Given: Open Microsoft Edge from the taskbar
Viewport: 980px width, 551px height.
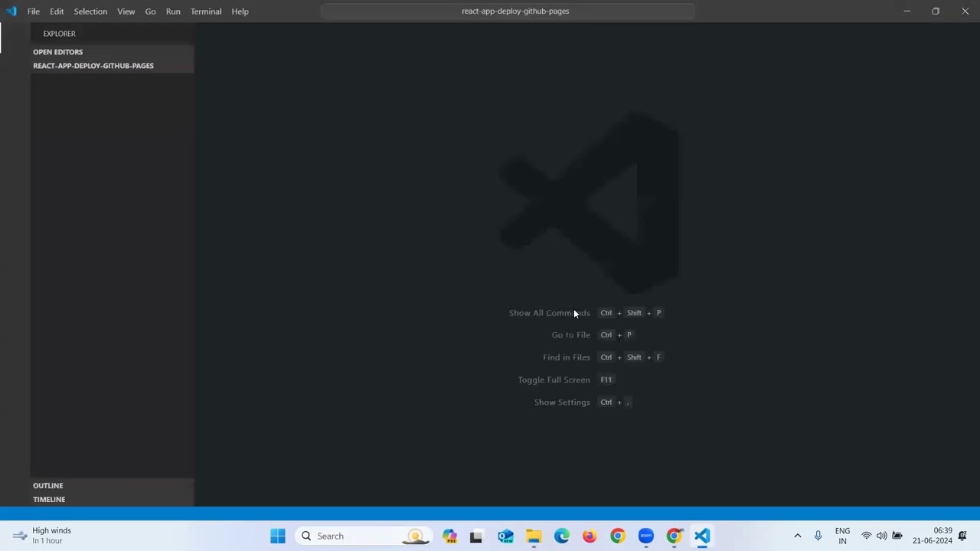Looking at the screenshot, I should tap(562, 536).
